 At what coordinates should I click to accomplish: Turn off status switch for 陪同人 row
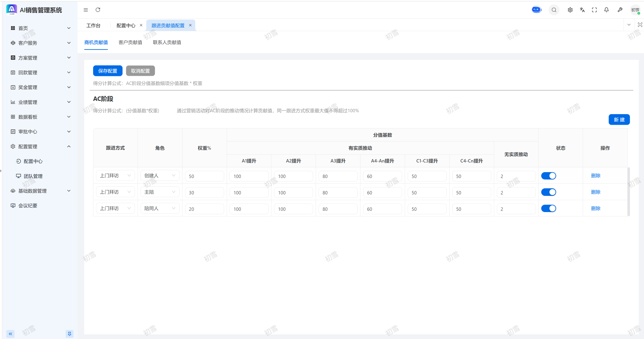tap(549, 208)
